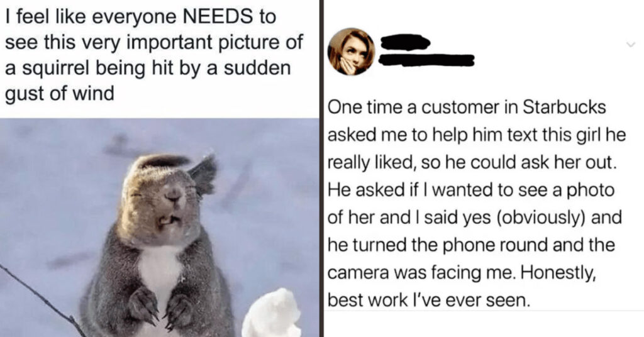Click the tweet line "camera was facing me"

421,273
